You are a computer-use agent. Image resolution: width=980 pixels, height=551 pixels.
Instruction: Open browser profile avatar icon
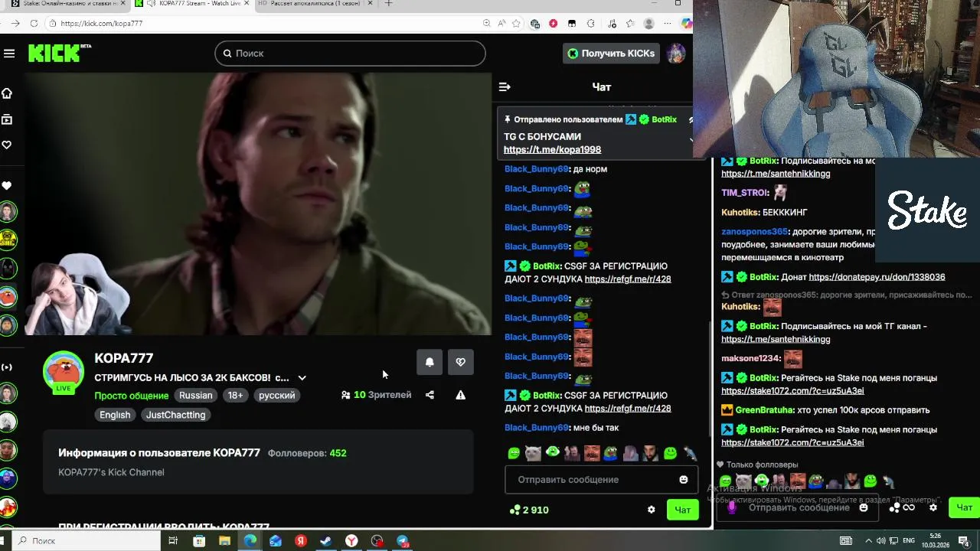point(648,23)
